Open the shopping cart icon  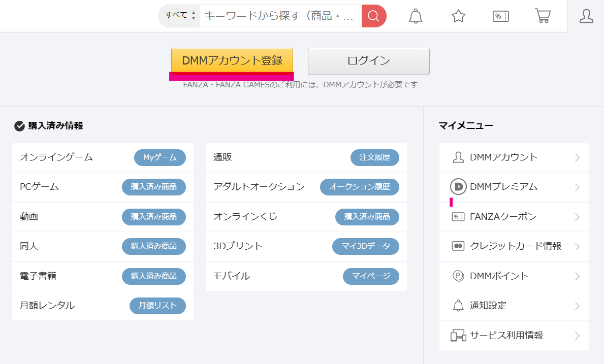(543, 16)
